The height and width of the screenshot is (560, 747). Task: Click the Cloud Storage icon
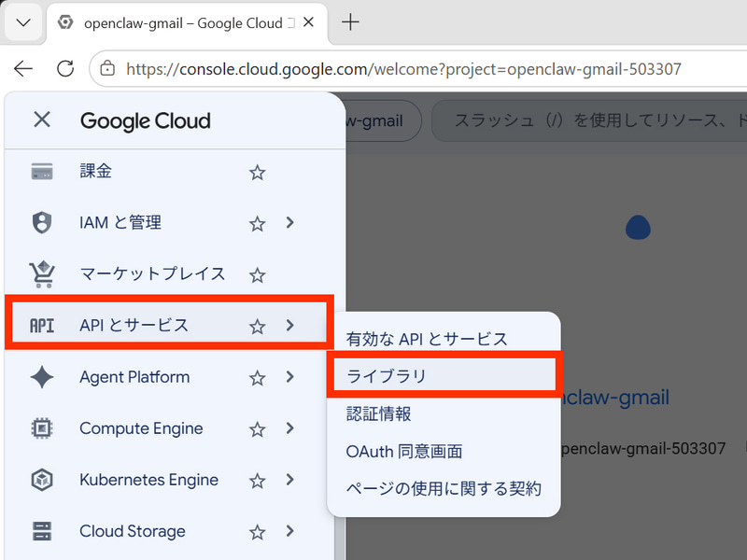42,531
